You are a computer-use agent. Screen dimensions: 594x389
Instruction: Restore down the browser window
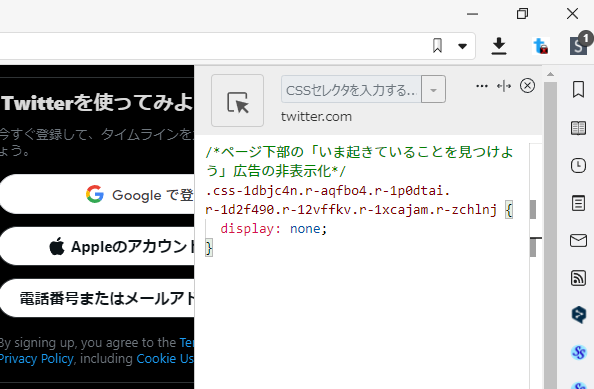[522, 14]
